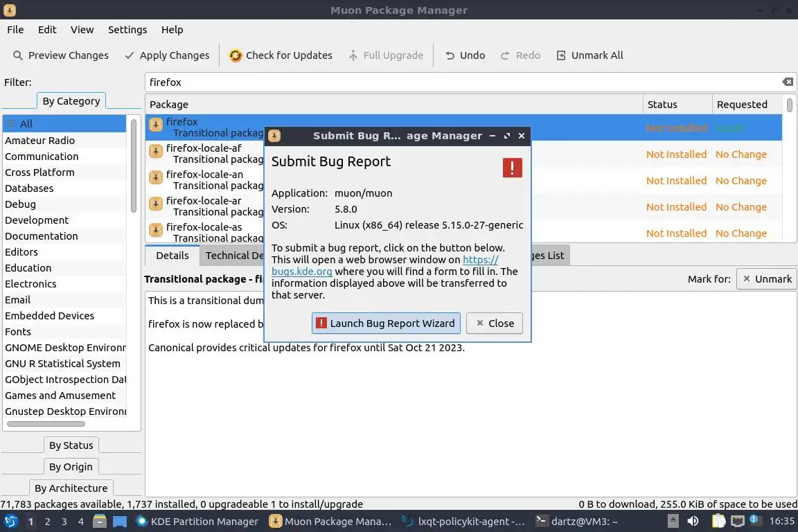798x532 pixels.
Task: Open the Settings menu
Action: (127, 30)
